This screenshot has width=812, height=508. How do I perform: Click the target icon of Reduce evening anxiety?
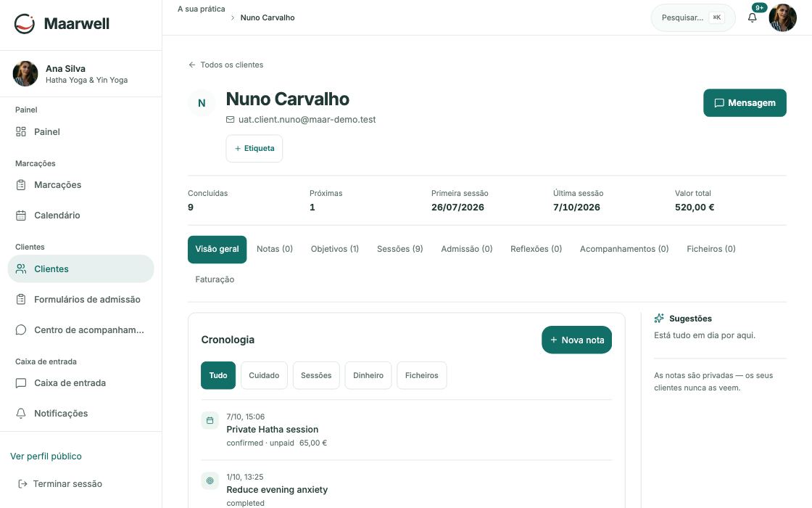click(210, 480)
